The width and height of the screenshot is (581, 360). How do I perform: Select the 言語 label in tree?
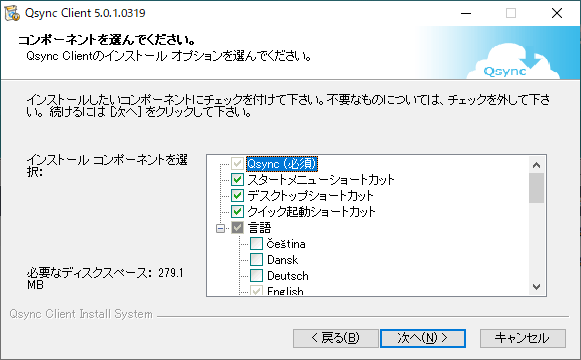pyautogui.click(x=259, y=227)
